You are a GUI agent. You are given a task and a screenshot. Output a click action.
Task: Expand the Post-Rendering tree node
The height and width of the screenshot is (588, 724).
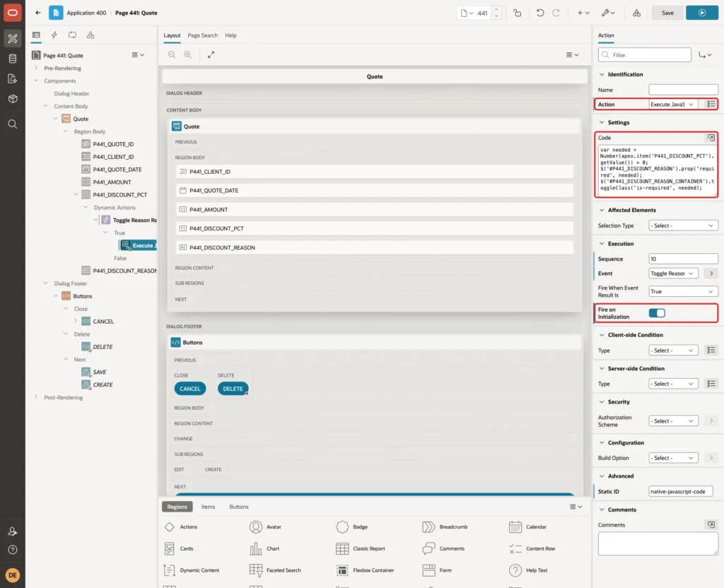[36, 397]
